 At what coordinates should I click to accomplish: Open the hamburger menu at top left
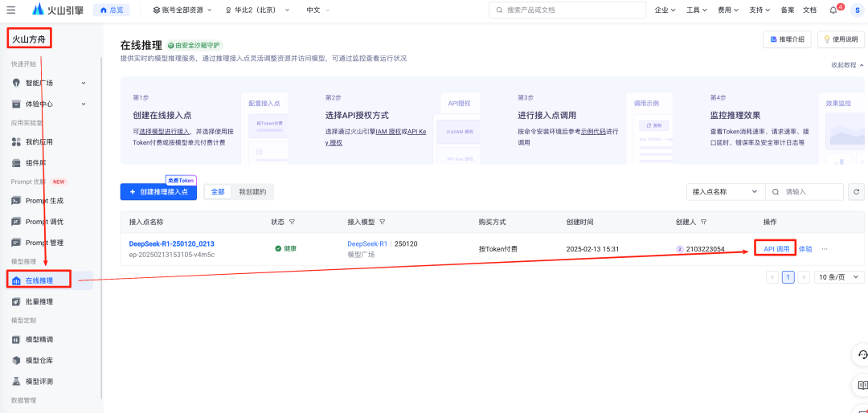tap(11, 10)
